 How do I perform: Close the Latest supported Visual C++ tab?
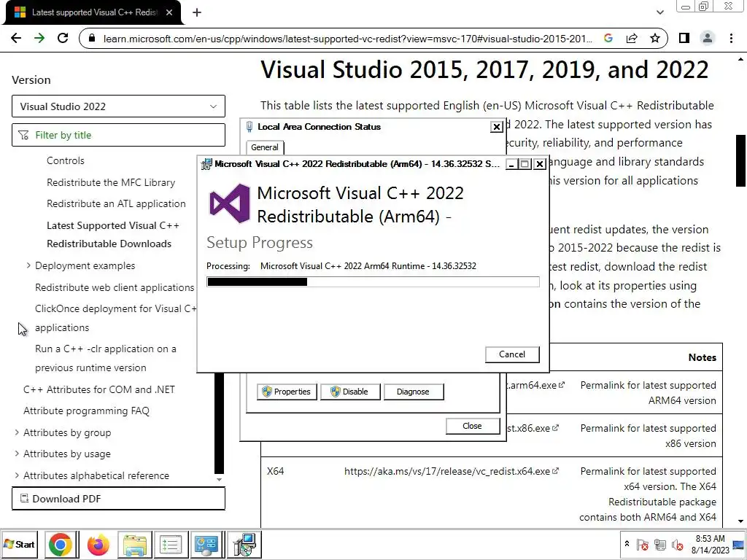[169, 12]
